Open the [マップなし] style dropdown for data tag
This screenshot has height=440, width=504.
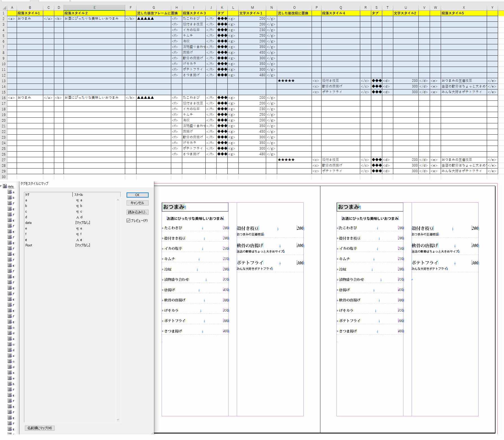point(83,223)
